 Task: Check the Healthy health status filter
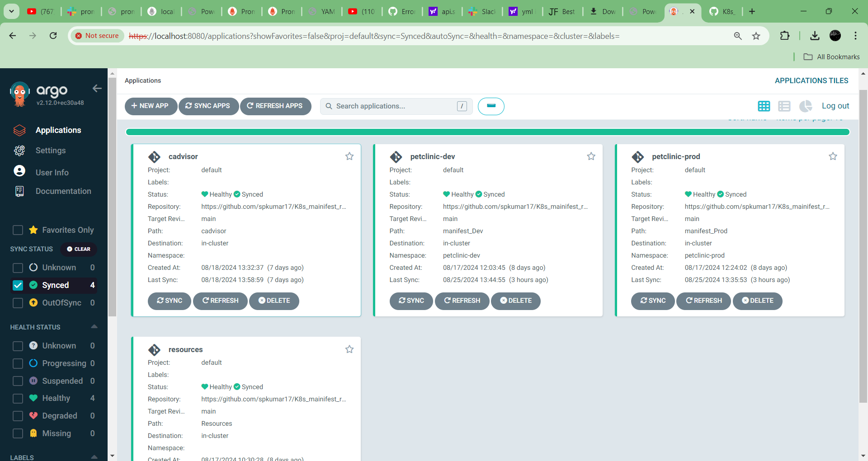(x=18, y=398)
